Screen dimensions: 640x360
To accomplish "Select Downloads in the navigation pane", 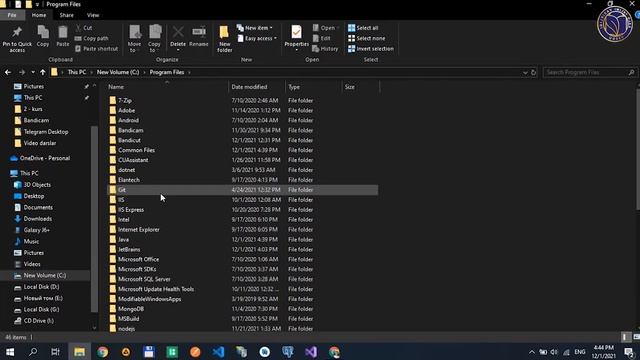I will tap(38, 219).
